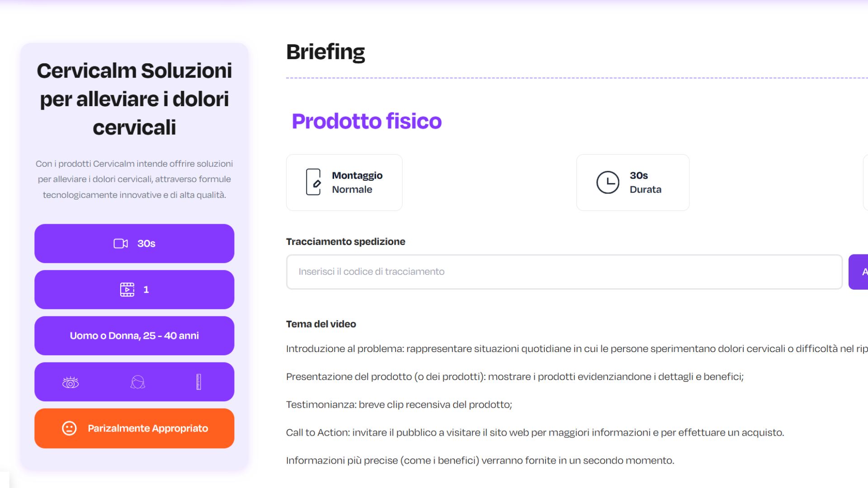The image size is (868, 488).
Task: Click the film strip icon beside 1
Action: (127, 290)
